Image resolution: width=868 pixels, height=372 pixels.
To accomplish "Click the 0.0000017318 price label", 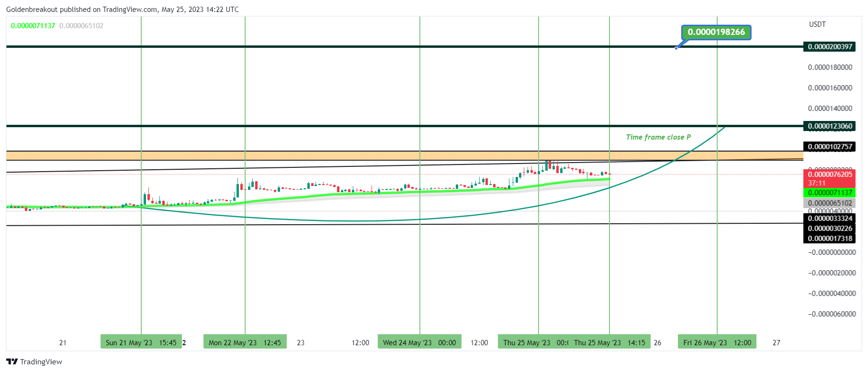I will [830, 238].
